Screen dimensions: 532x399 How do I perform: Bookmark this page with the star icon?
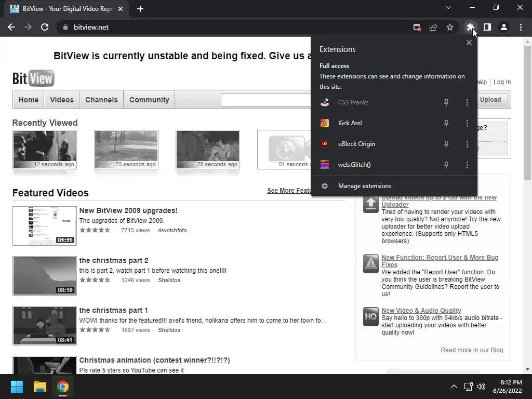click(x=450, y=27)
